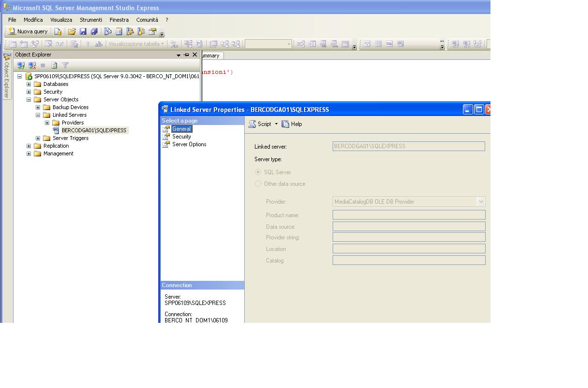Click the open file folder icon
Viewport: 588px width, 388px height.
(x=71, y=31)
